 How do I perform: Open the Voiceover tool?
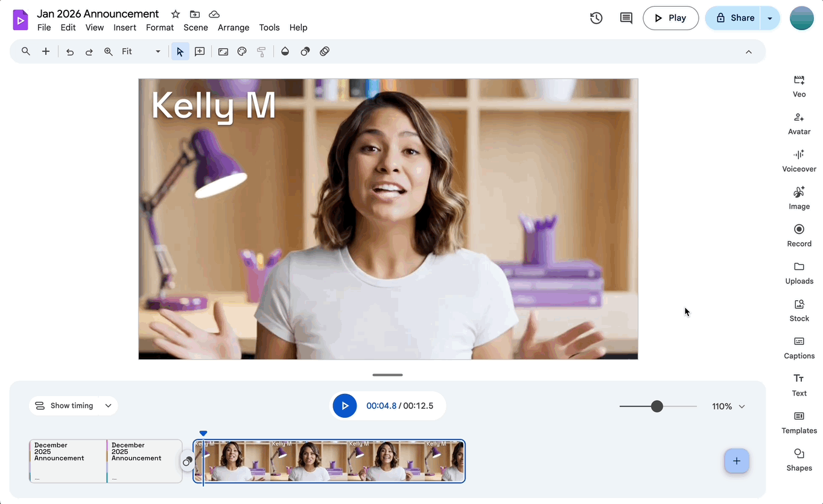coord(799,160)
